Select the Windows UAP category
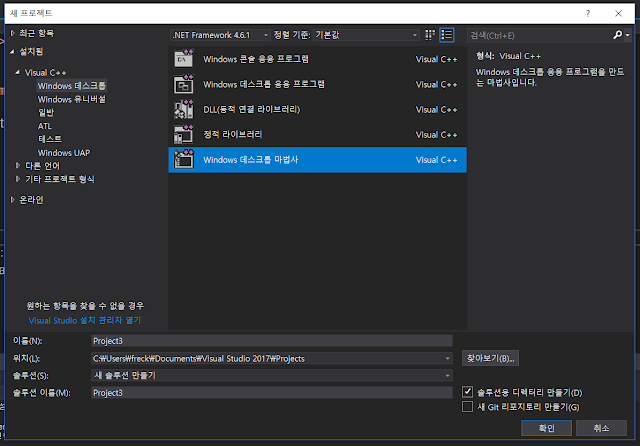The width and height of the screenshot is (640, 446). tap(64, 153)
